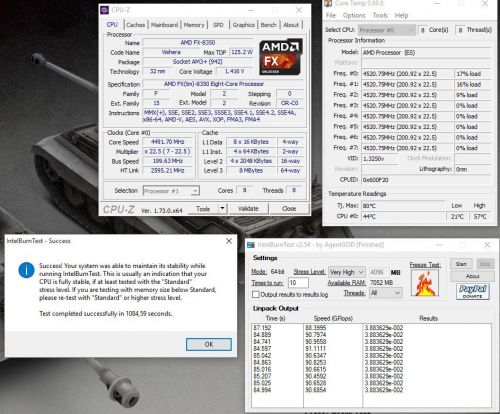The image size is (500, 414).
Task: Expand the Processor #1 selection dropdown in CPU-Z
Action: 171,191
